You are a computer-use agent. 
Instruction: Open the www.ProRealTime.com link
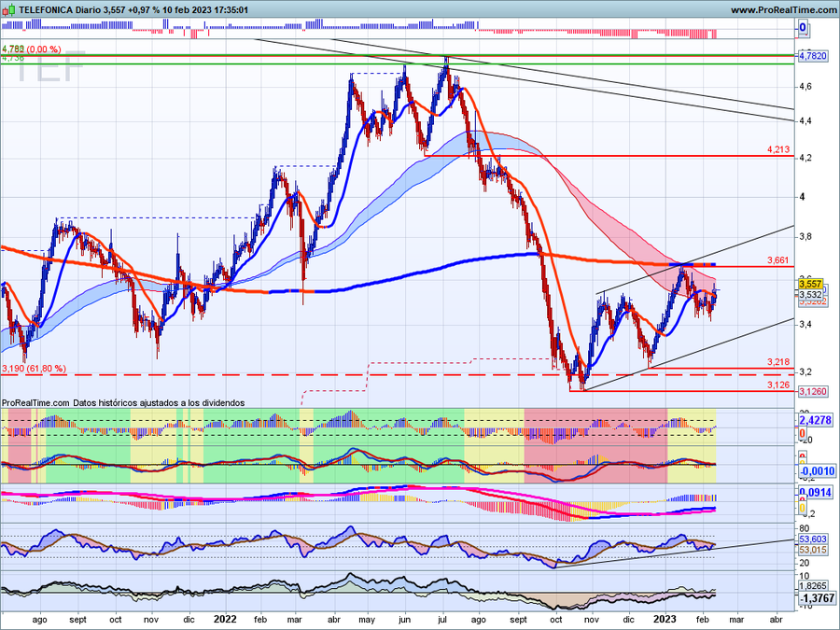(783, 9)
